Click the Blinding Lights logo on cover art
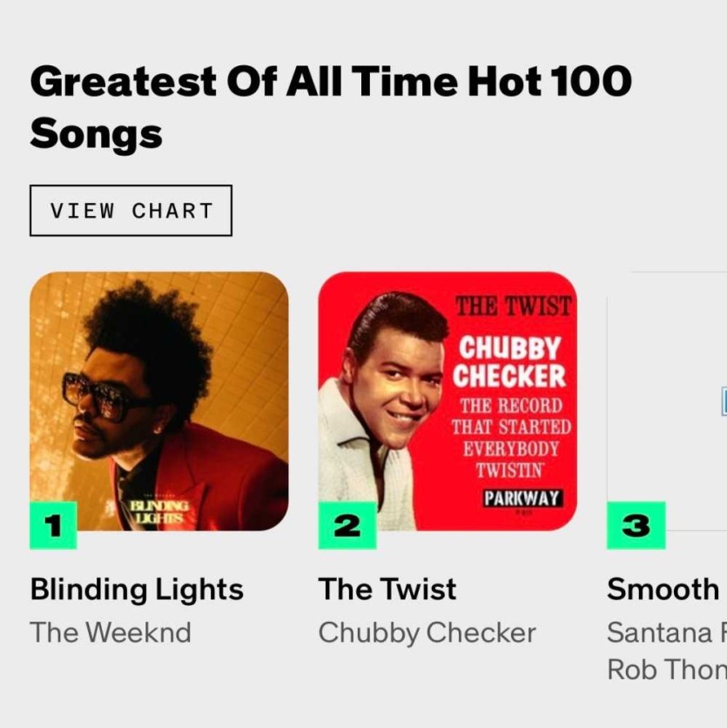 [x=158, y=512]
